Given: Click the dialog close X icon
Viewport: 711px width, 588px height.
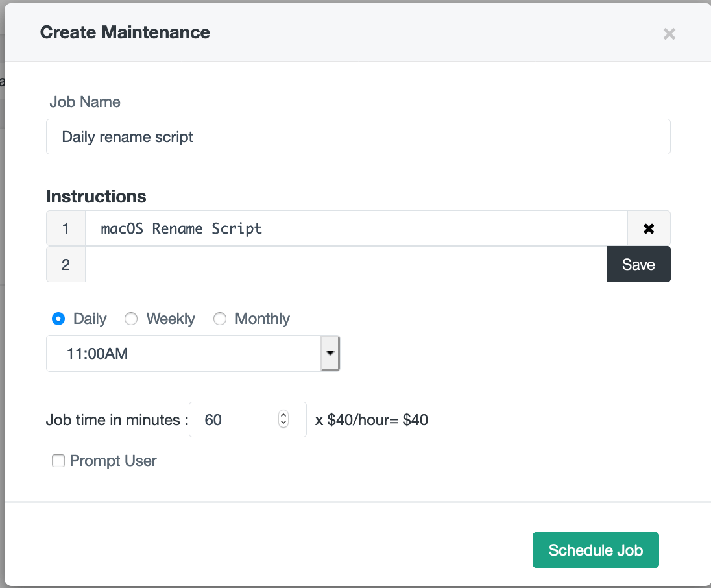Looking at the screenshot, I should [x=669, y=33].
